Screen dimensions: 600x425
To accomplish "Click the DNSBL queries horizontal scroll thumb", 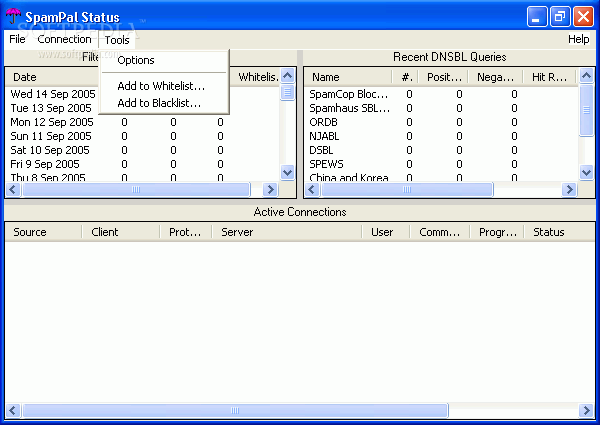I will 407,189.
